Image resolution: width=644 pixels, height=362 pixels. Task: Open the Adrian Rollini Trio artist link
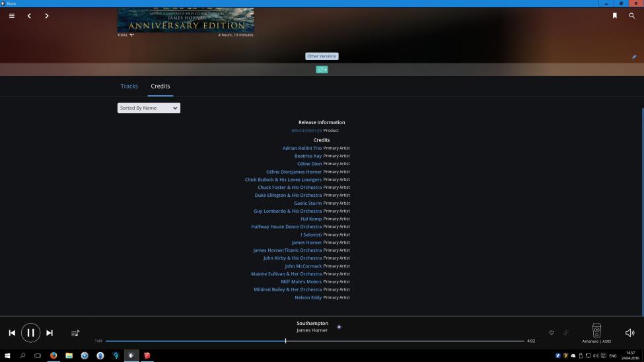point(302,148)
